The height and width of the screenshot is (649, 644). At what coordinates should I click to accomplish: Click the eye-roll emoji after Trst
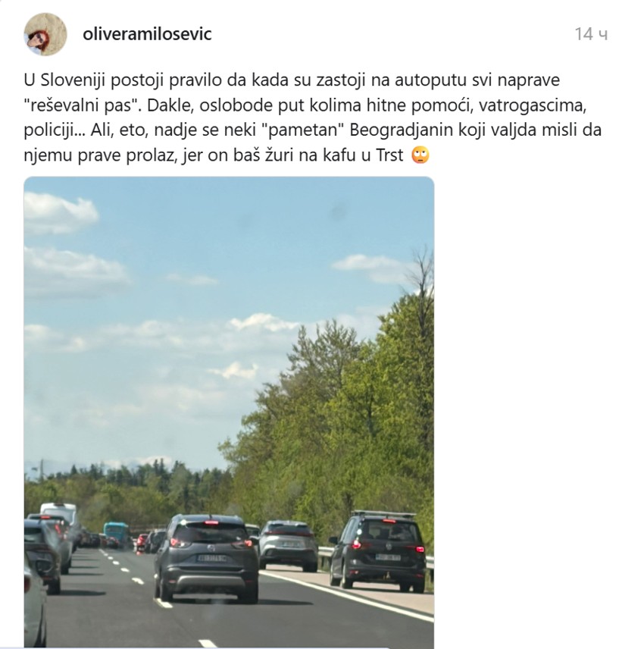point(420,155)
